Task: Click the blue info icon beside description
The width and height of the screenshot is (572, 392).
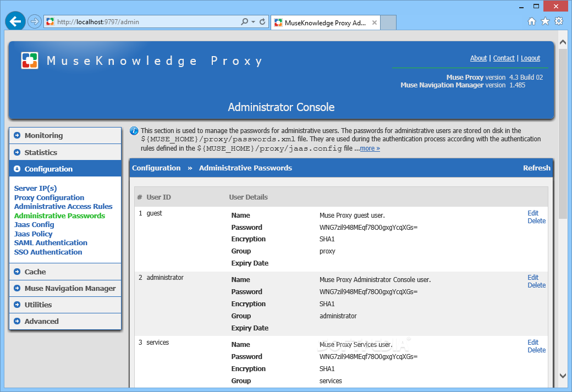Action: pyautogui.click(x=134, y=130)
